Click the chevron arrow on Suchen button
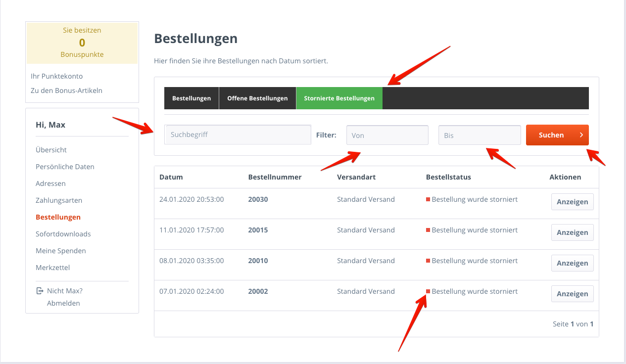The image size is (626, 364). click(x=581, y=135)
